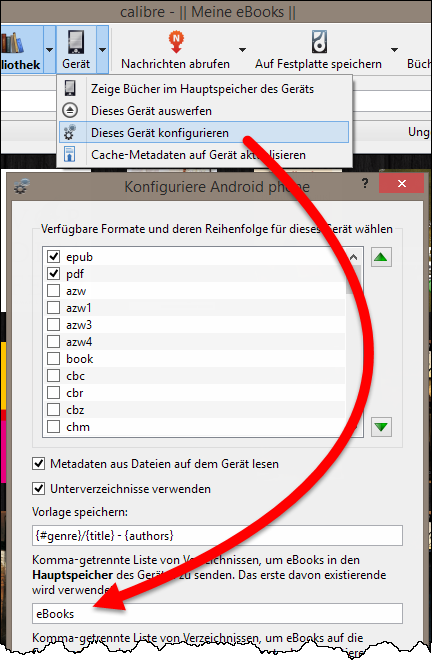Click the format list scrollbar thumb
The image size is (432, 668).
click(354, 279)
